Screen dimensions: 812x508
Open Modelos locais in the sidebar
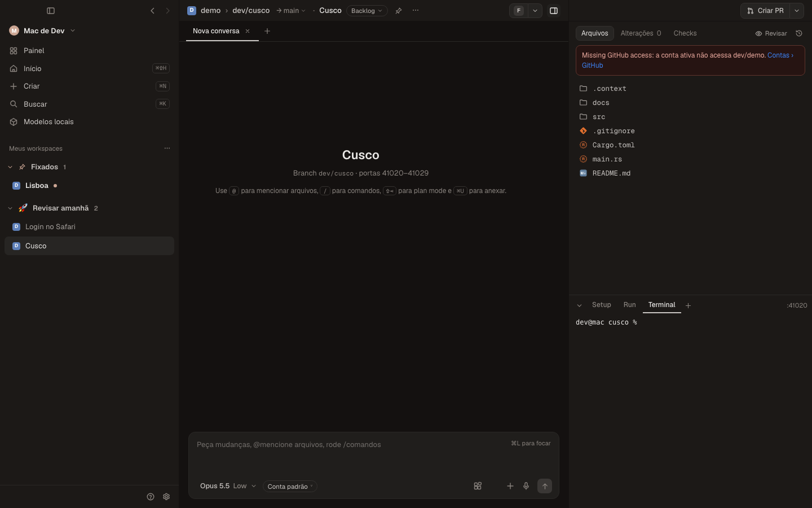(89, 122)
